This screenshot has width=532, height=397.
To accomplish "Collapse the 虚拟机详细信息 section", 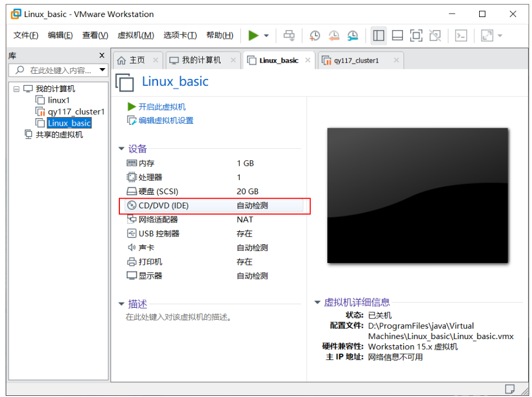I will (317, 302).
